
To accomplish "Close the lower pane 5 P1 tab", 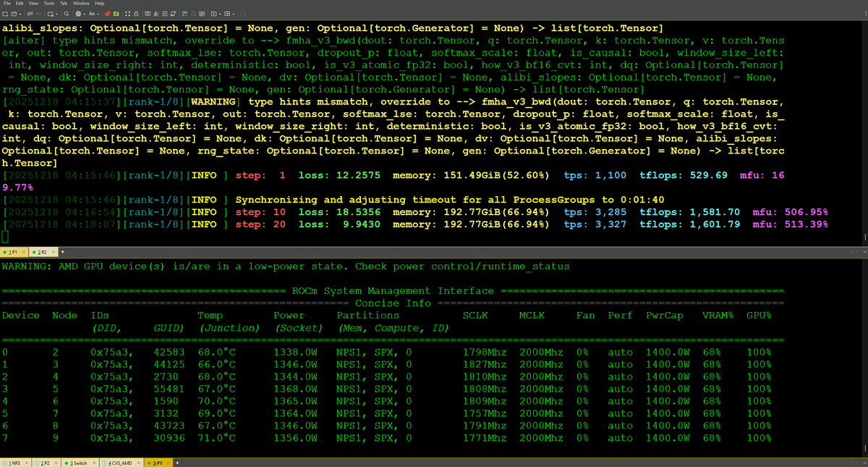I will 168,463.
